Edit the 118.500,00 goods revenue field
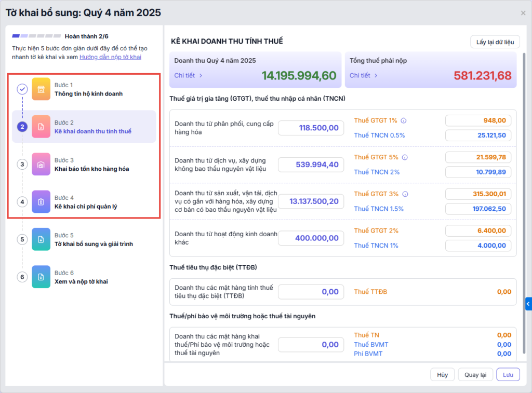The height and width of the screenshot is (393, 532). [311, 128]
